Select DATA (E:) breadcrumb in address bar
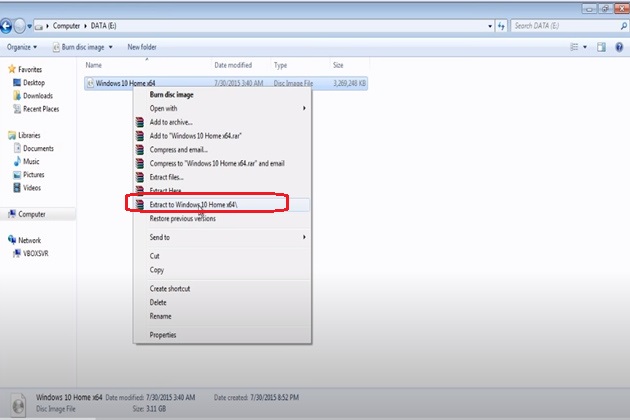This screenshot has height=420, width=630. tap(103, 26)
